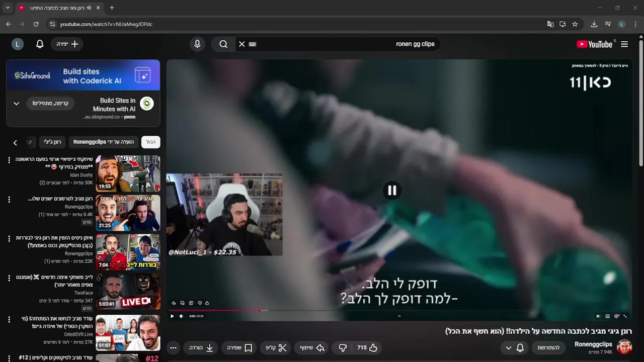Open options menu for TwoFace live video

coord(9,278)
